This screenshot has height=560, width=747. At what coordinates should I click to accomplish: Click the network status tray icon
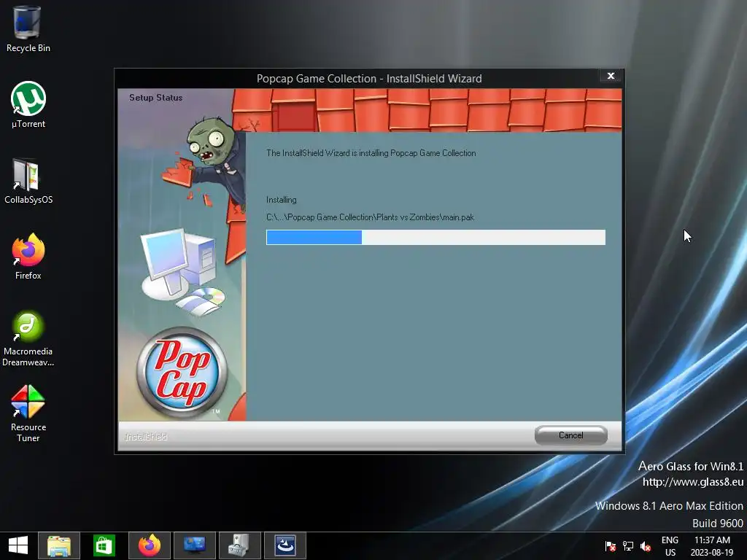[628, 546]
